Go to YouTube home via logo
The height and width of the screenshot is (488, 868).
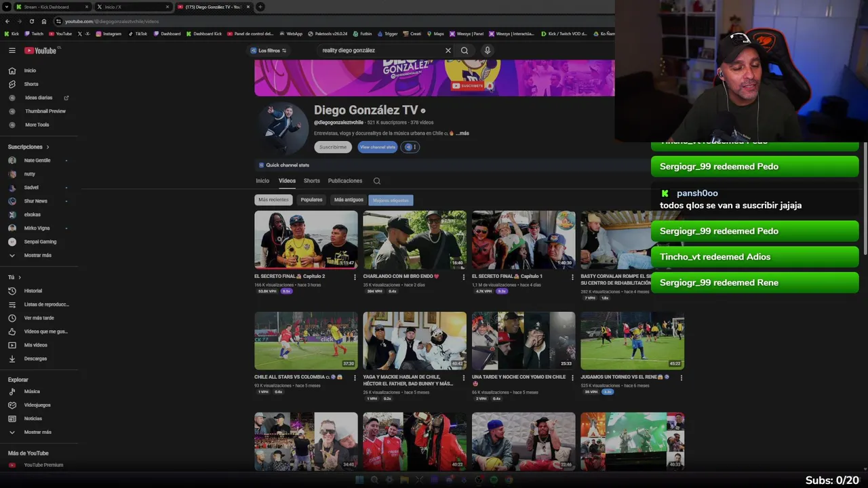[41, 51]
